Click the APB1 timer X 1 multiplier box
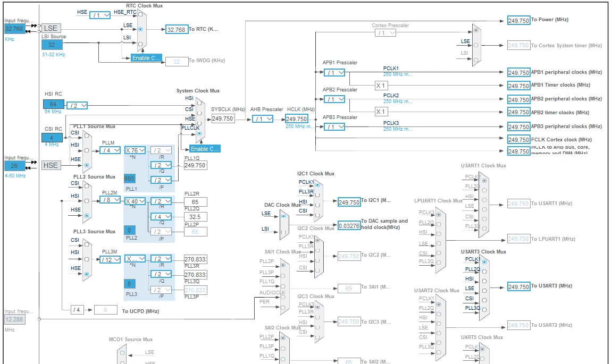612x364 pixels. click(x=381, y=86)
